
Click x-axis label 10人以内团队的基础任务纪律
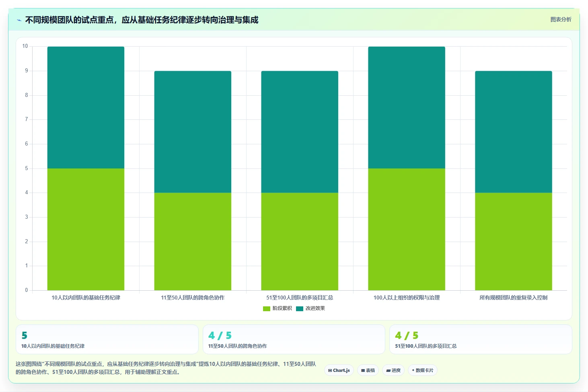pyautogui.click(x=86, y=298)
